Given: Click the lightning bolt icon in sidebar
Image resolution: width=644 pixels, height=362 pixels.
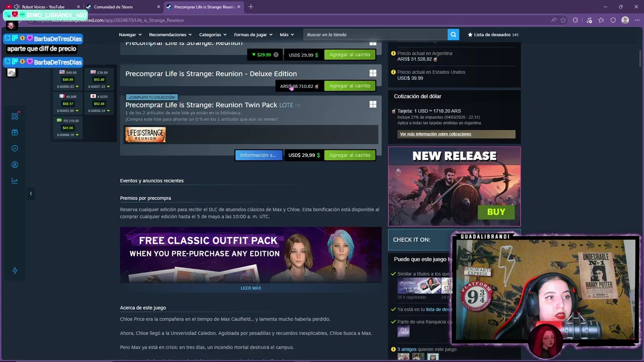Looking at the screenshot, I should point(15,270).
